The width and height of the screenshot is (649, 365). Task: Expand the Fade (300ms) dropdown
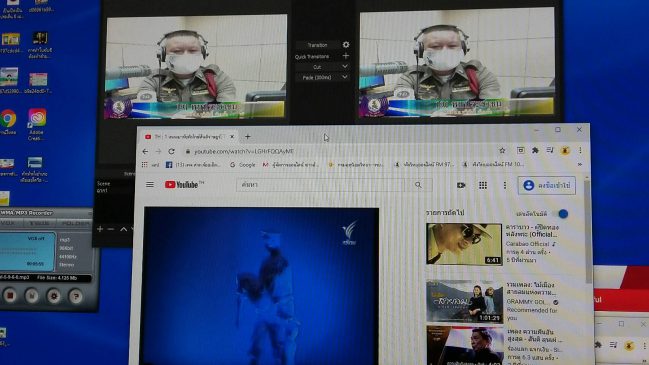coord(322,77)
